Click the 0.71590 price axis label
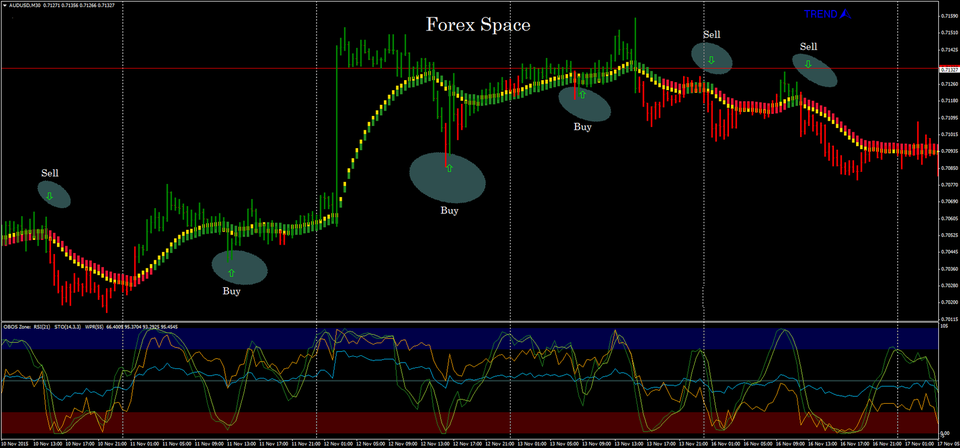 pyautogui.click(x=948, y=17)
